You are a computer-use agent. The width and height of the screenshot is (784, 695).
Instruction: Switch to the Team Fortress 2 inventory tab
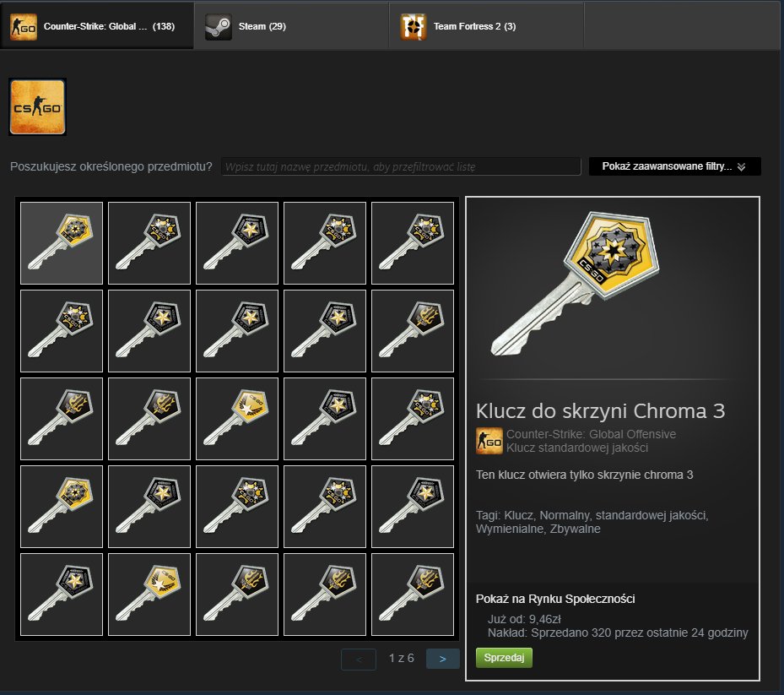coord(486,26)
